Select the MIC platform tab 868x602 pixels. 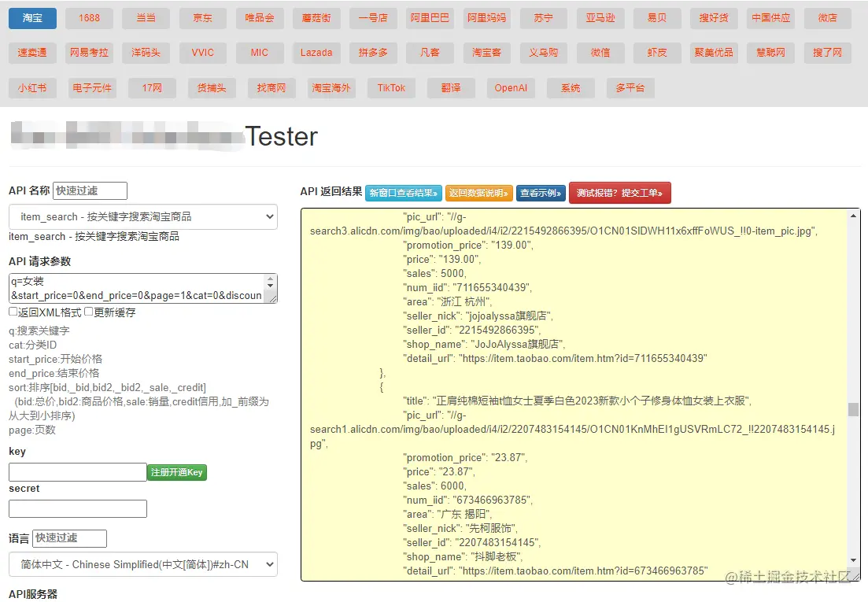260,54
